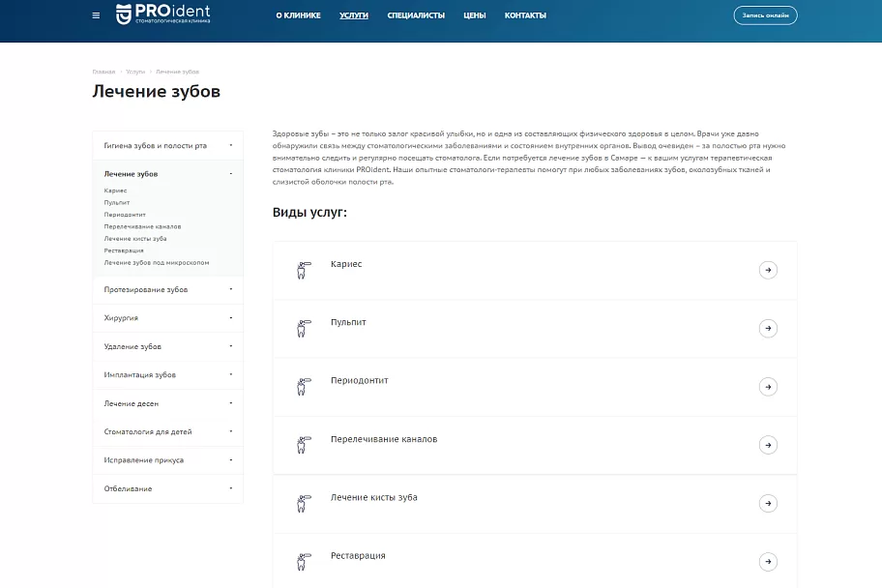Image resolution: width=882 pixels, height=588 pixels.
Task: Click arrow button for Периодонтит service
Action: click(x=768, y=387)
